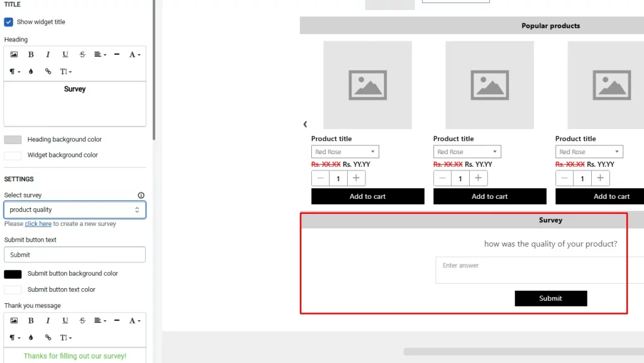
Task: Uncheck the Show widget title checkbox
Action: click(9, 22)
